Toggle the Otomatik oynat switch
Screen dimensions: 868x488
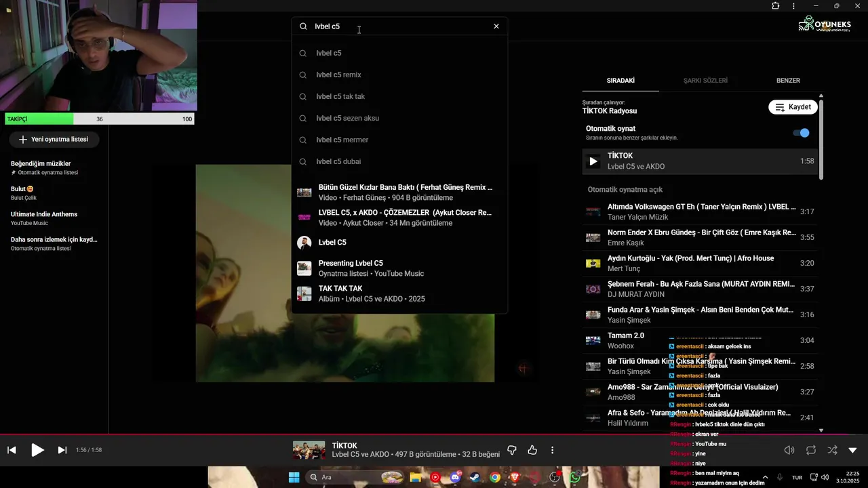point(802,133)
